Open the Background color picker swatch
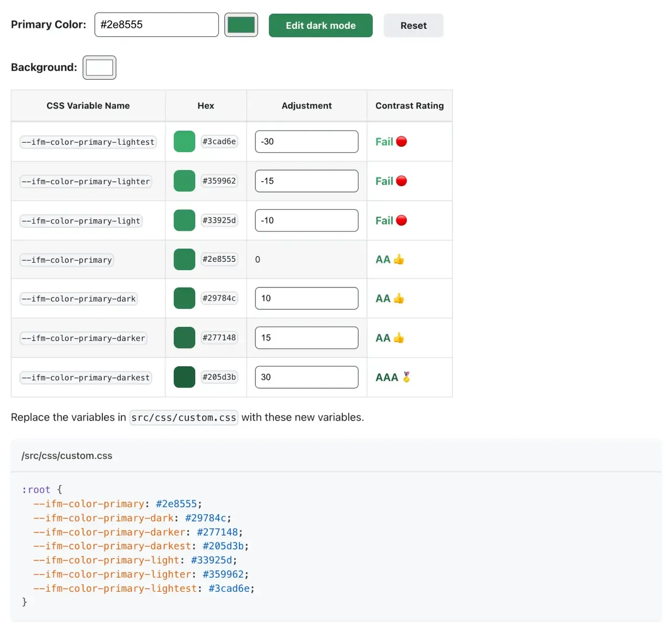 (99, 68)
